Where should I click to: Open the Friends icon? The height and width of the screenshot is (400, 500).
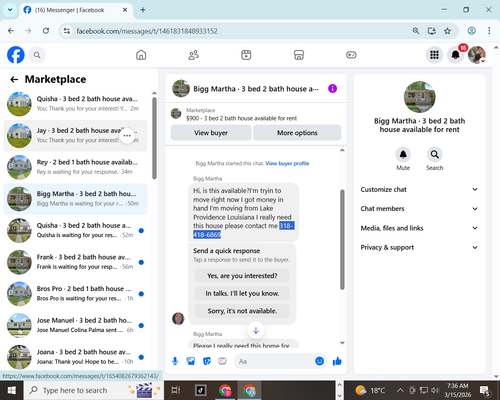[x=194, y=55]
